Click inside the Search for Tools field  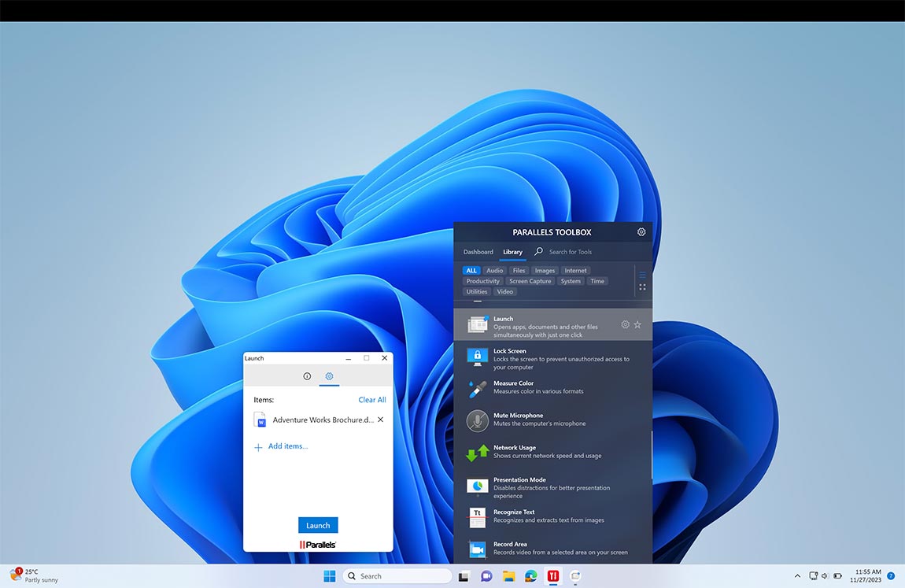tap(574, 252)
